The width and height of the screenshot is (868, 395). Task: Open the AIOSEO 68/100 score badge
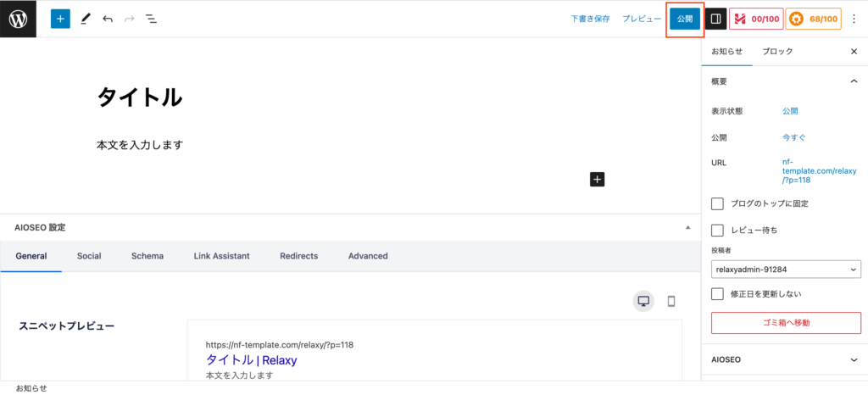tap(813, 19)
